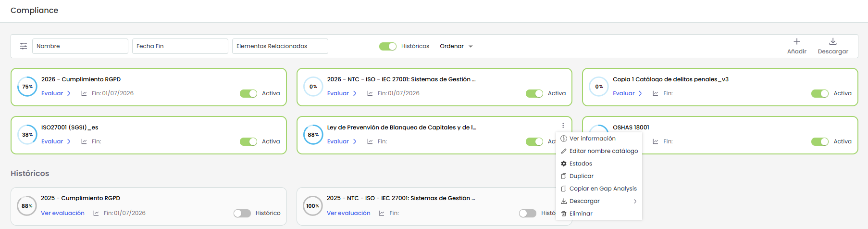This screenshot has height=229, width=868.
Task: Select Duplicar from the context menu
Action: 581,176
